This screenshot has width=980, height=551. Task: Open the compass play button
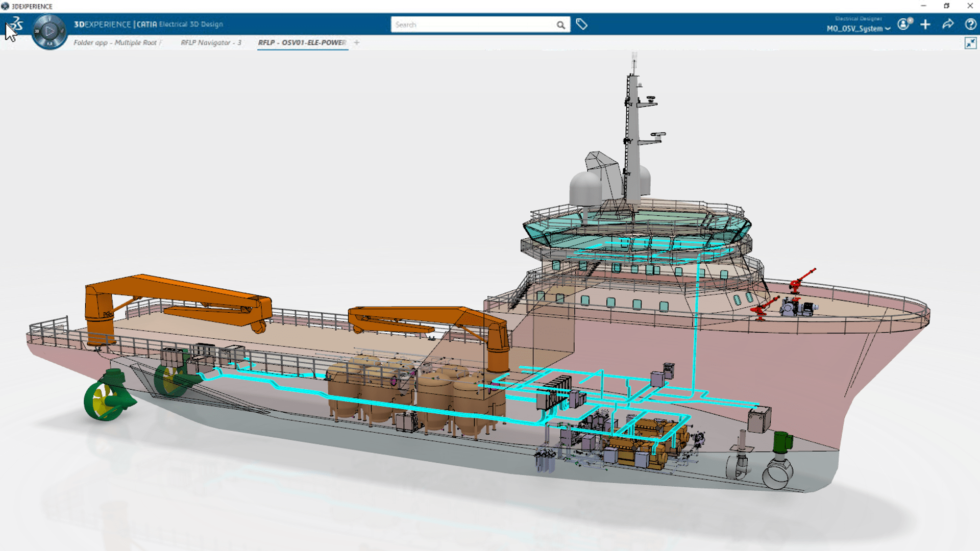tap(50, 31)
